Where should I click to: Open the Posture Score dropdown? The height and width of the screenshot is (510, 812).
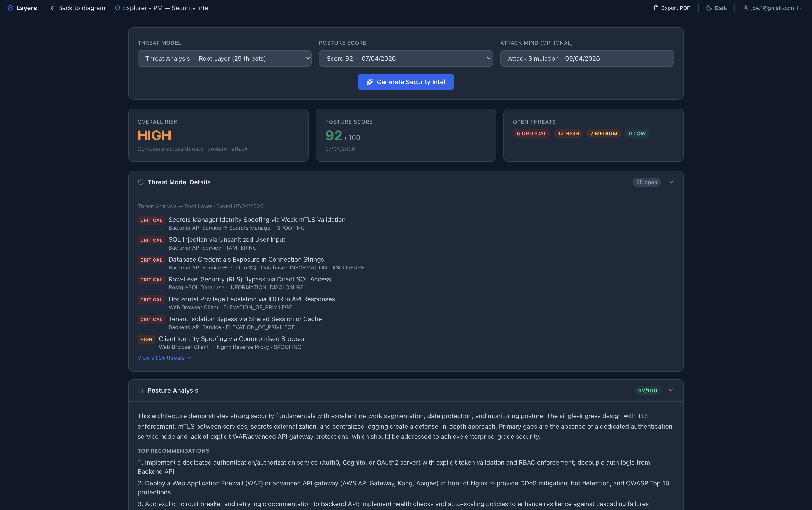click(x=406, y=58)
